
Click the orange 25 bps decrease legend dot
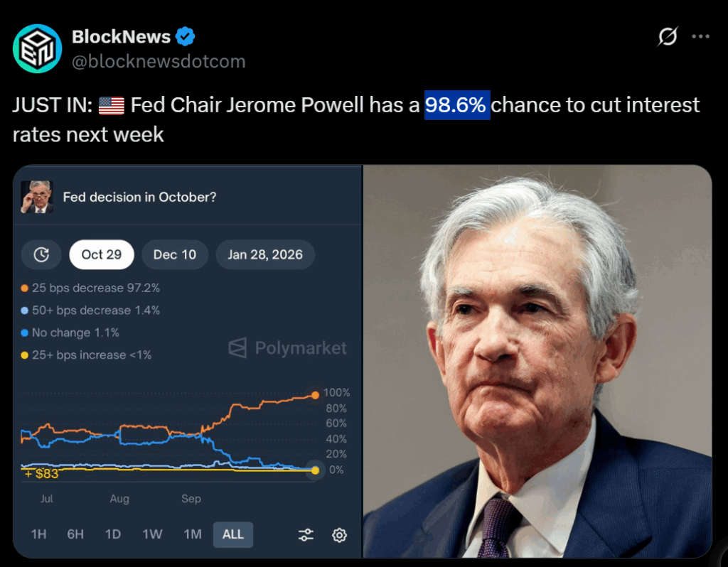click(25, 288)
